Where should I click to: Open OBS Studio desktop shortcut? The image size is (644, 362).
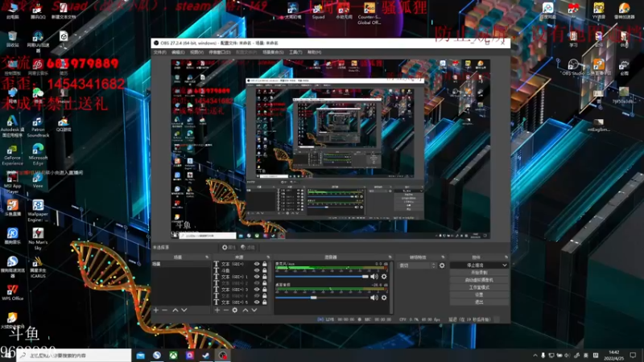(573, 68)
